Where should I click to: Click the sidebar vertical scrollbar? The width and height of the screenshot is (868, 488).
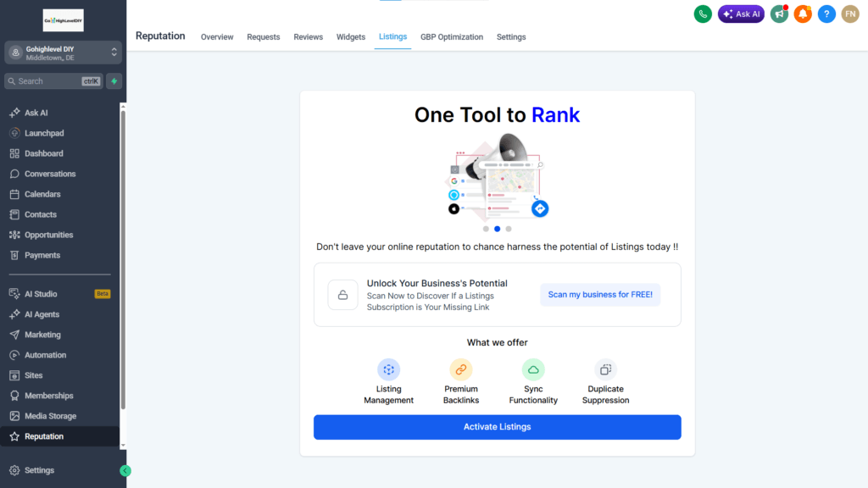[123, 260]
